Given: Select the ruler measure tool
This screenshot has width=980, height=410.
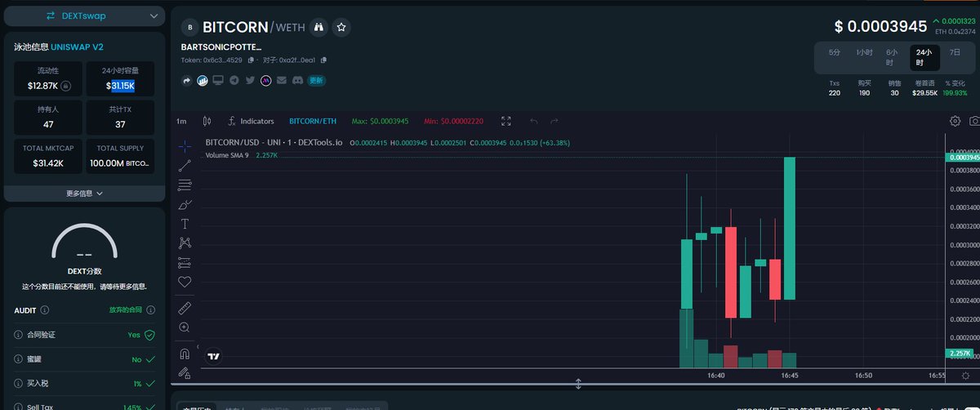Looking at the screenshot, I should [185, 307].
